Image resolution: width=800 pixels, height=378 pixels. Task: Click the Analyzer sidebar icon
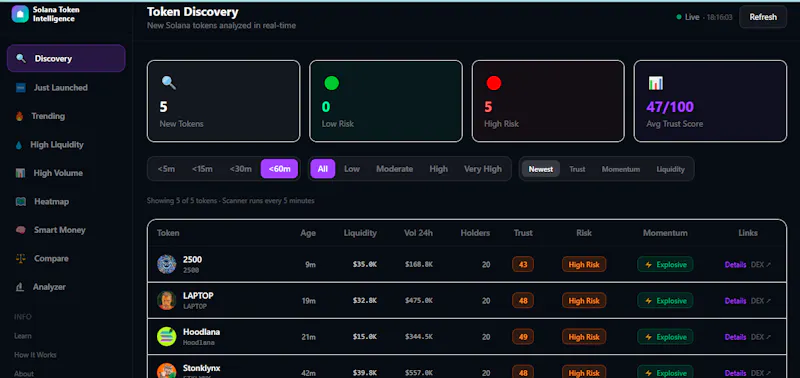pyautogui.click(x=20, y=287)
